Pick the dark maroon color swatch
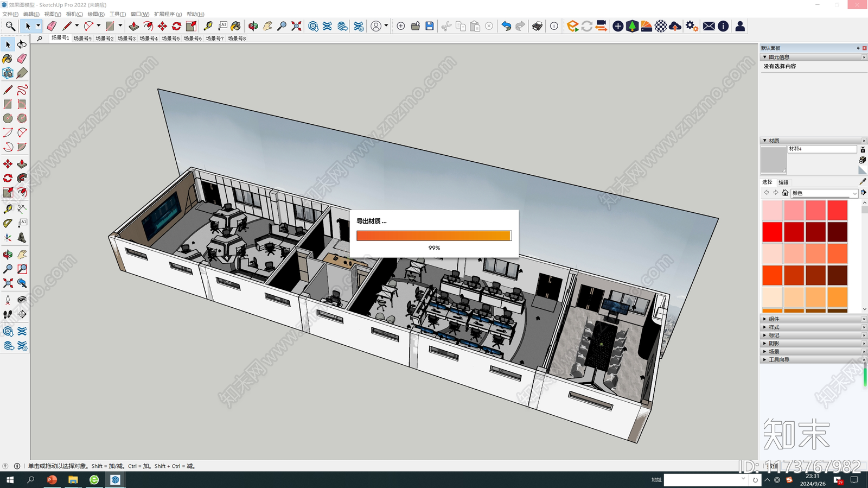868x488 pixels. click(837, 232)
